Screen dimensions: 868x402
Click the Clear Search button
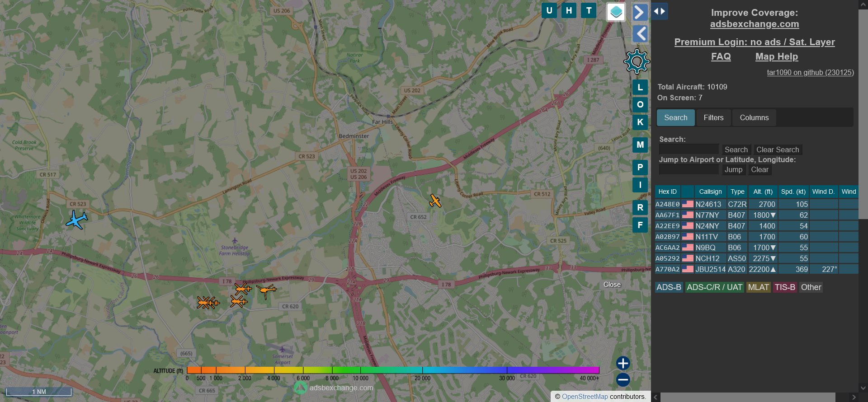tap(778, 150)
